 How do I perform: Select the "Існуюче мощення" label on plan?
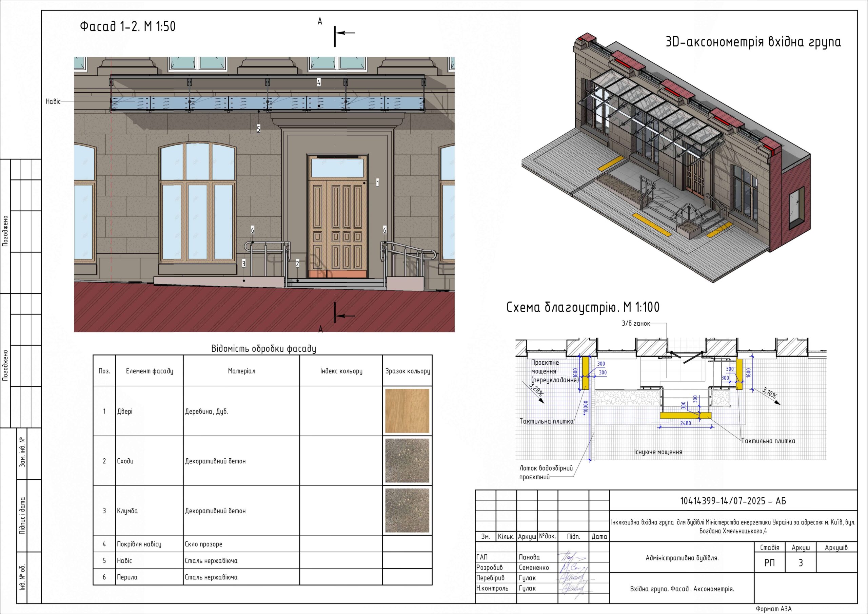pos(658,452)
